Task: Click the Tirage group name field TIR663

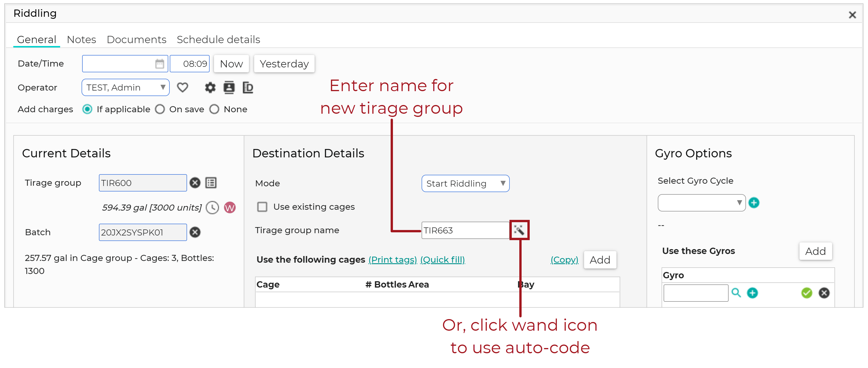Action: pos(465,230)
